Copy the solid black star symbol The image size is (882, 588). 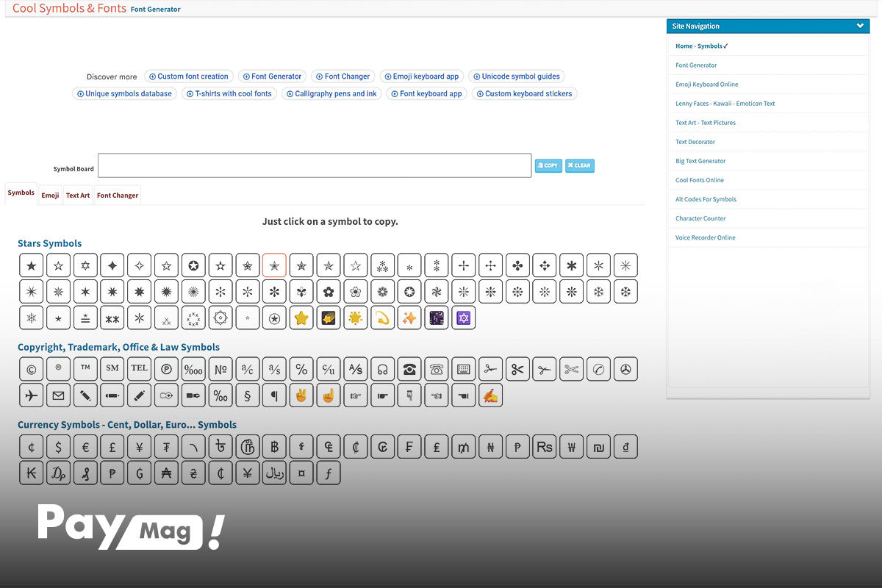31,265
